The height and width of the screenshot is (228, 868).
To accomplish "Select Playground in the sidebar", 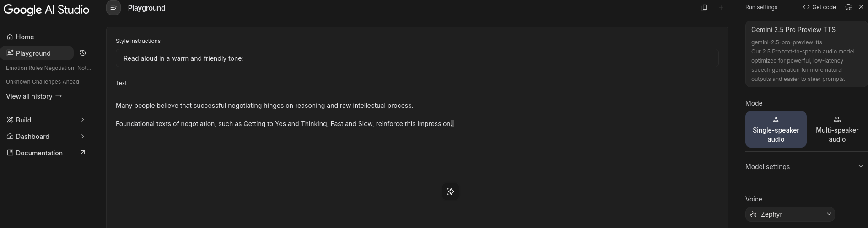I will point(33,53).
